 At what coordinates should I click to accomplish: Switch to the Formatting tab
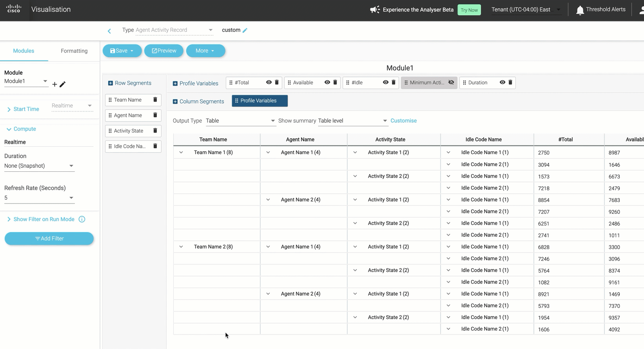[74, 51]
